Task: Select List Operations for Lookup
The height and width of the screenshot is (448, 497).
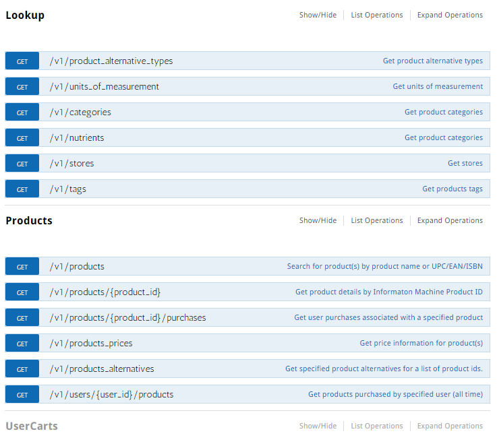Action: point(377,15)
